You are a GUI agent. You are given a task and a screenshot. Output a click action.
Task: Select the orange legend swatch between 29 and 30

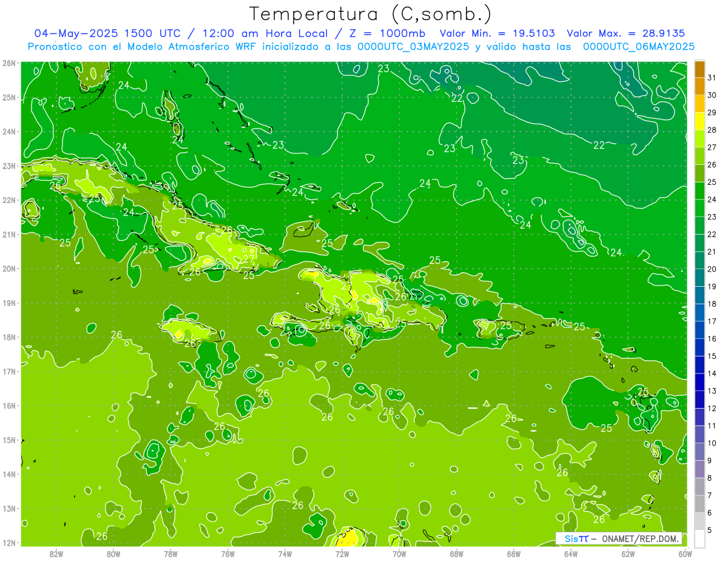point(699,104)
